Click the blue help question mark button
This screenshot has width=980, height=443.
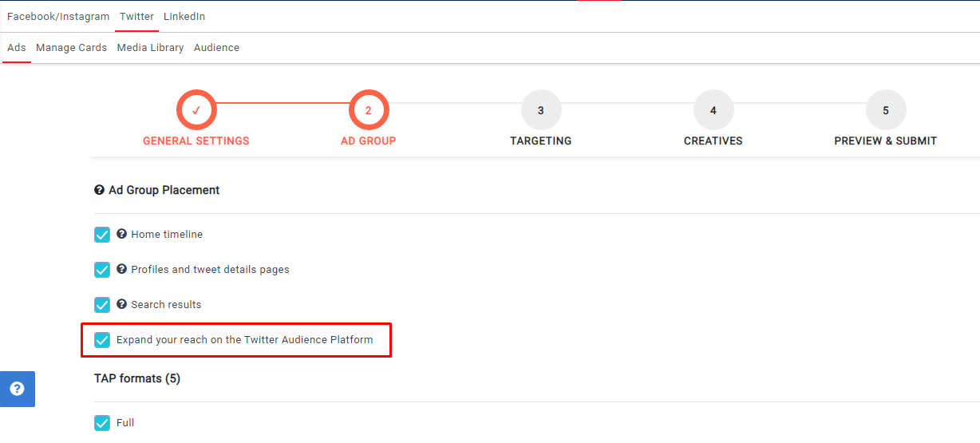click(17, 389)
